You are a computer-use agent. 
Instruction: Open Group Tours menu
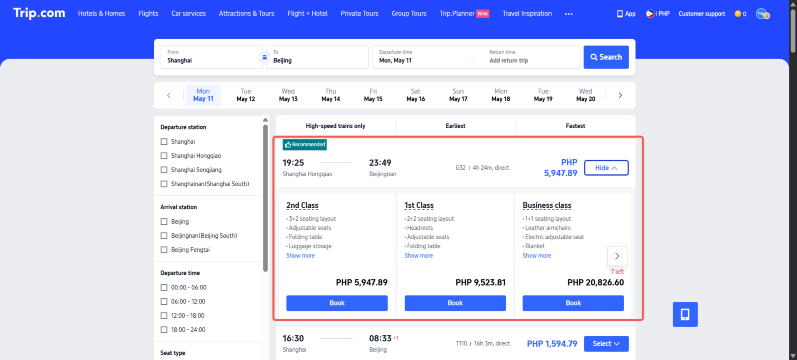pos(409,14)
